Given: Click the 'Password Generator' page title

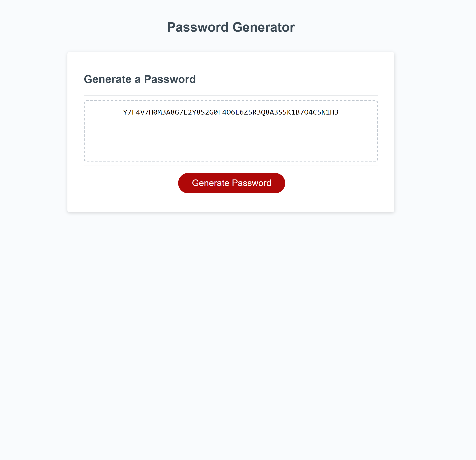Looking at the screenshot, I should pos(231,27).
